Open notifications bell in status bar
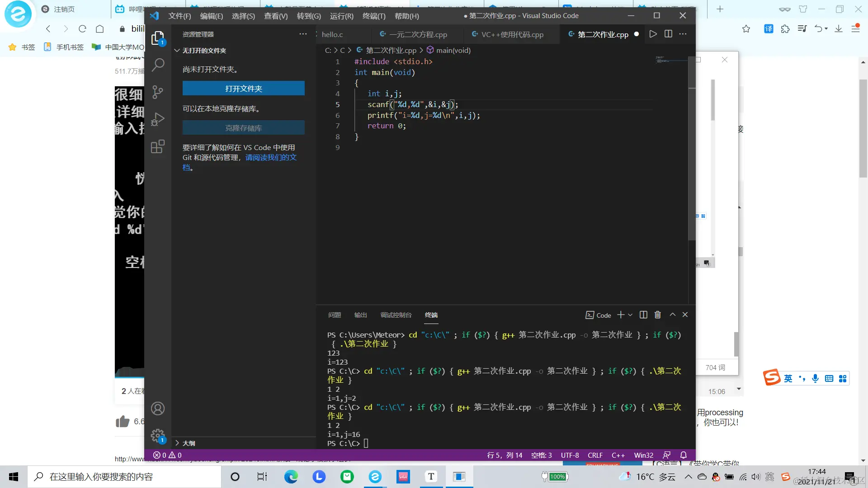The width and height of the screenshot is (868, 488). (684, 455)
